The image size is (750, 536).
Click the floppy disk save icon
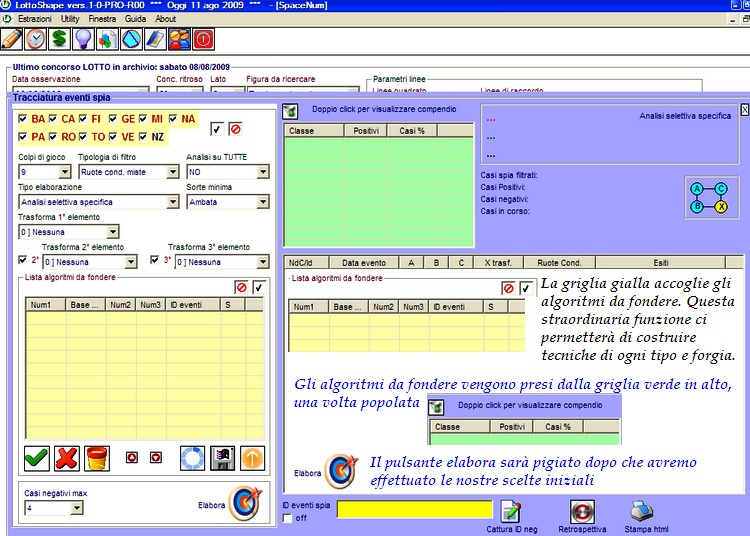pyautogui.click(x=222, y=459)
